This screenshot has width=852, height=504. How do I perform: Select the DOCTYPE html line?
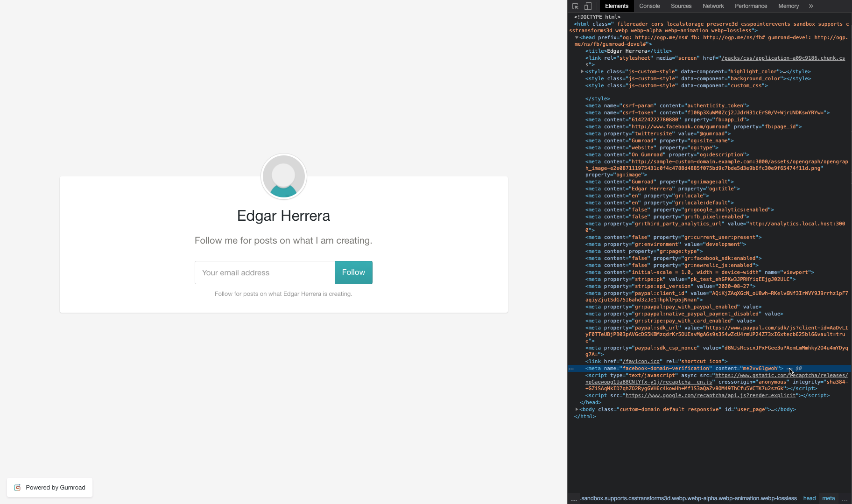click(597, 17)
